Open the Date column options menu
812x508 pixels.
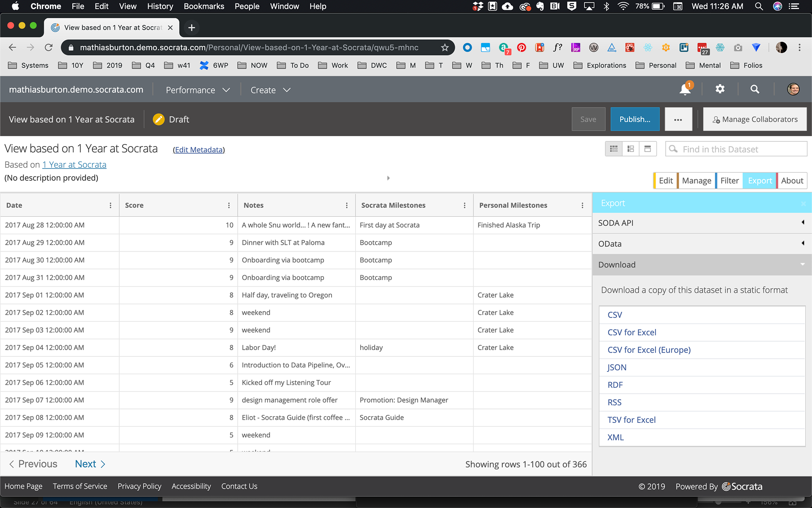tap(110, 205)
